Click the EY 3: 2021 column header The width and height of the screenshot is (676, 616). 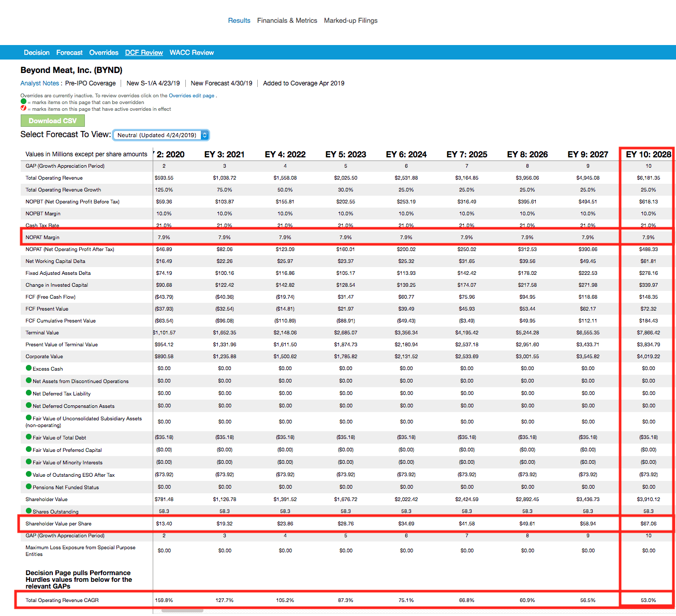coord(225,154)
